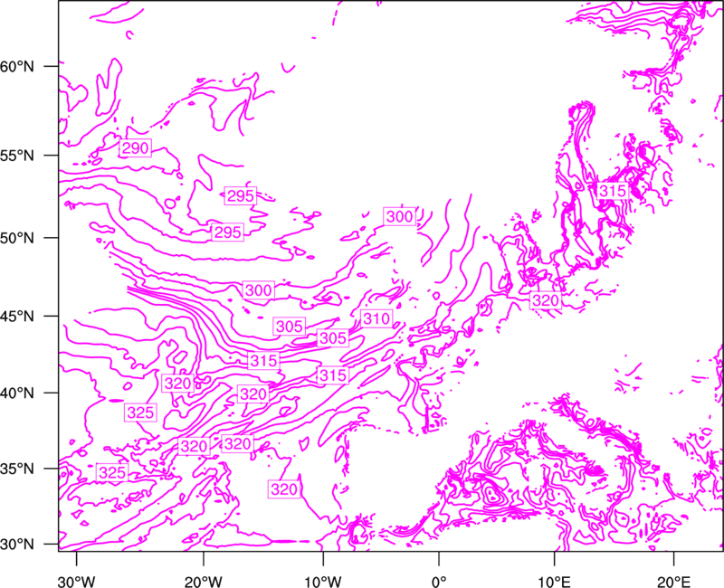Click the 0° longitude axis label
This screenshot has height=588, width=724.
[x=439, y=581]
